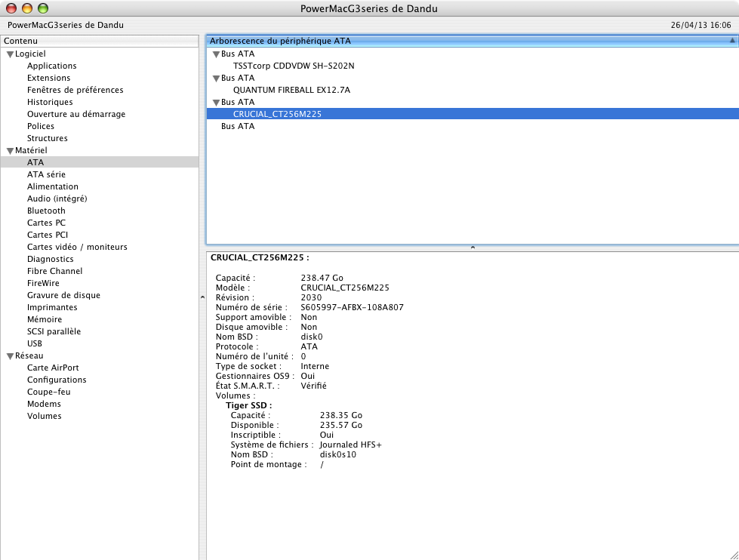Open Carte AirPort under Réseau

53,368
